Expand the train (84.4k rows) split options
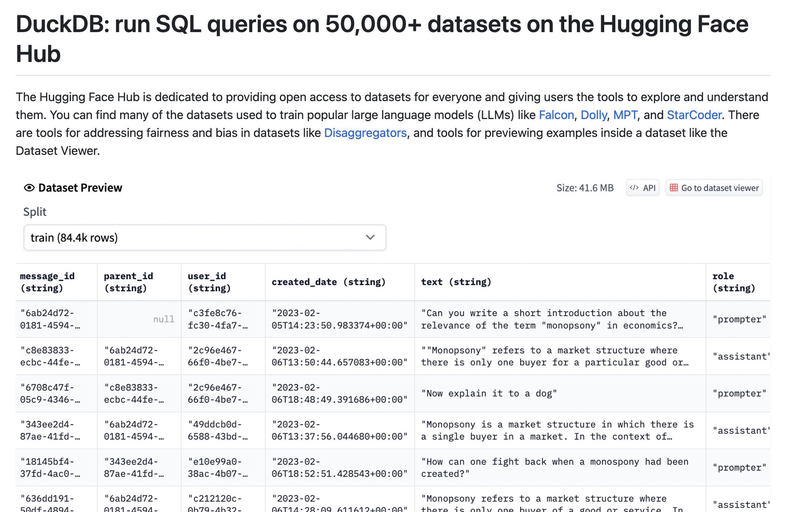The width and height of the screenshot is (812, 512). 204,237
